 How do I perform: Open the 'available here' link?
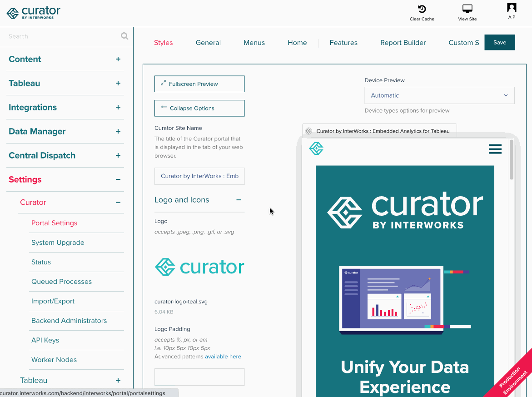tap(223, 357)
